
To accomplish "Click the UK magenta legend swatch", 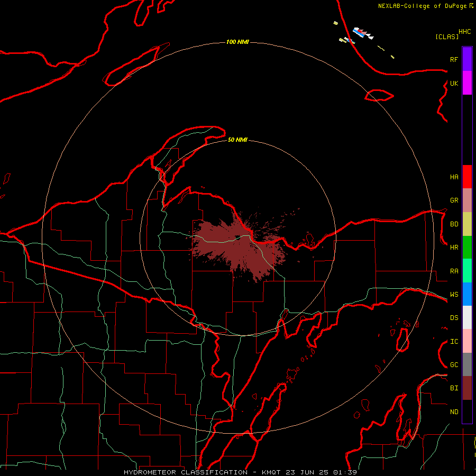I will (467, 83).
